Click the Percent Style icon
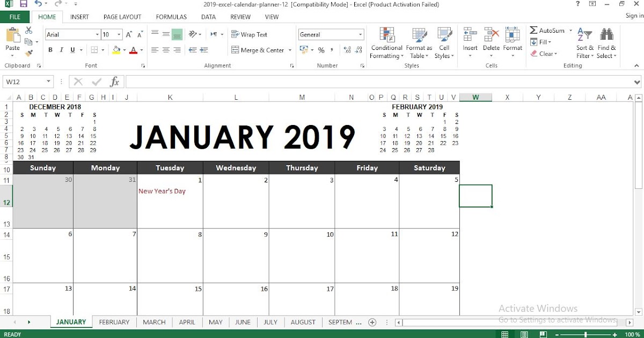Image resolution: width=644 pixels, height=338 pixels. point(320,50)
